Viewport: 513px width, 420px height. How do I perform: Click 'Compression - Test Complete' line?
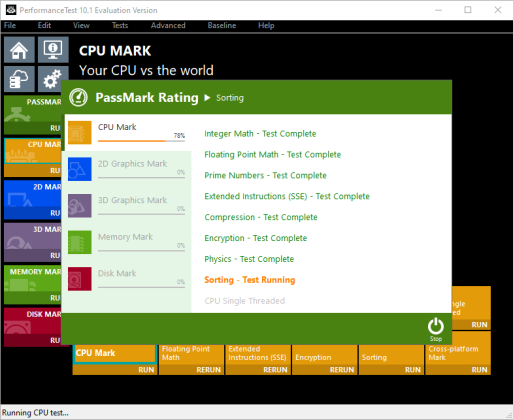pyautogui.click(x=261, y=217)
